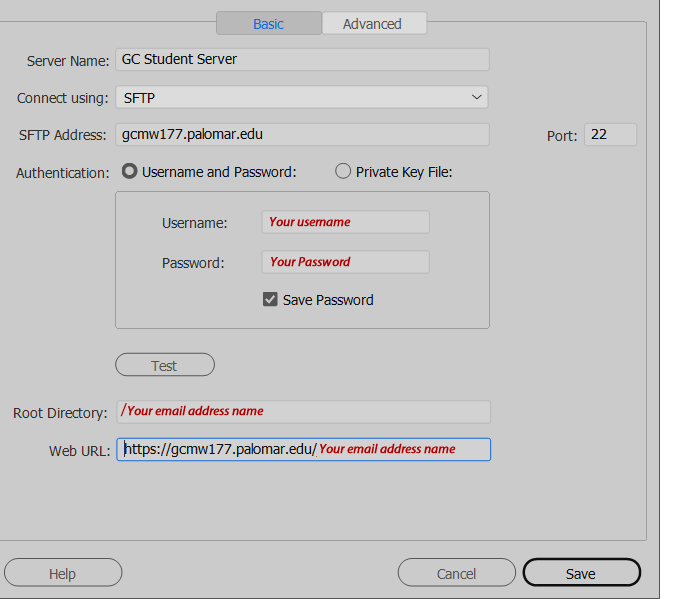Click the Connect using label
This screenshot has height=599, width=675.
tap(62, 98)
